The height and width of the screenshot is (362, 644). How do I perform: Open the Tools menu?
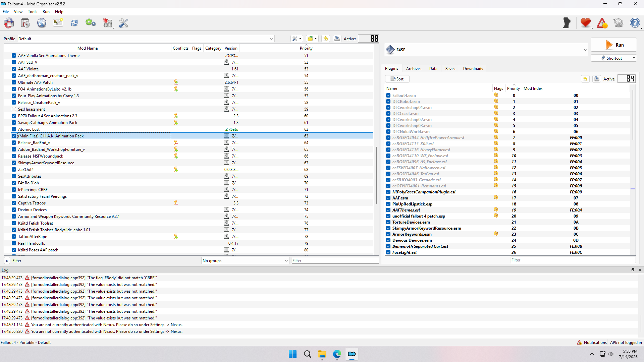33,11
